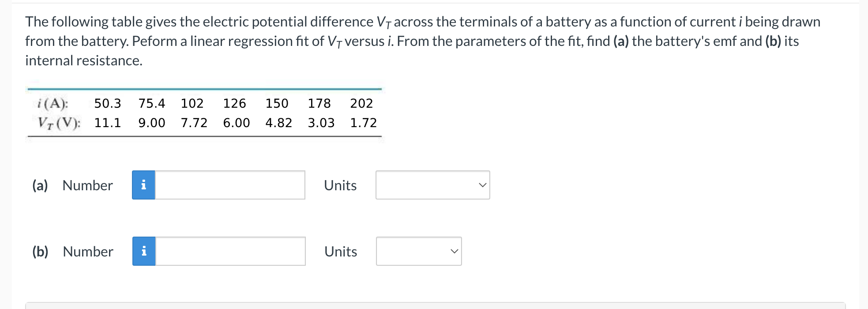Click the info icon for part (a)

(x=143, y=185)
